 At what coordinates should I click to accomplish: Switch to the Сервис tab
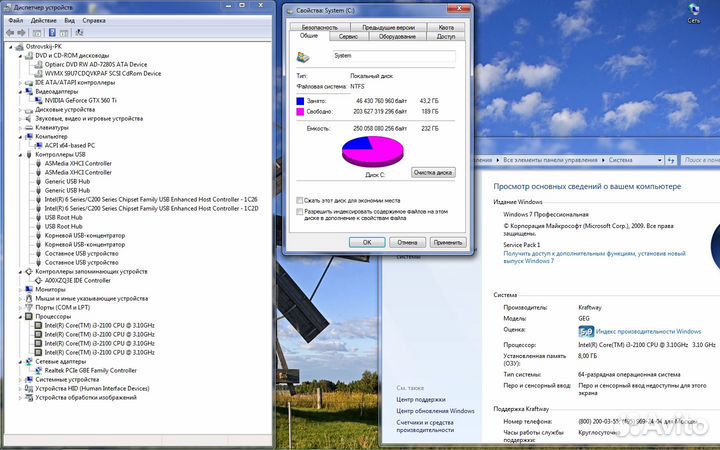pos(348,36)
